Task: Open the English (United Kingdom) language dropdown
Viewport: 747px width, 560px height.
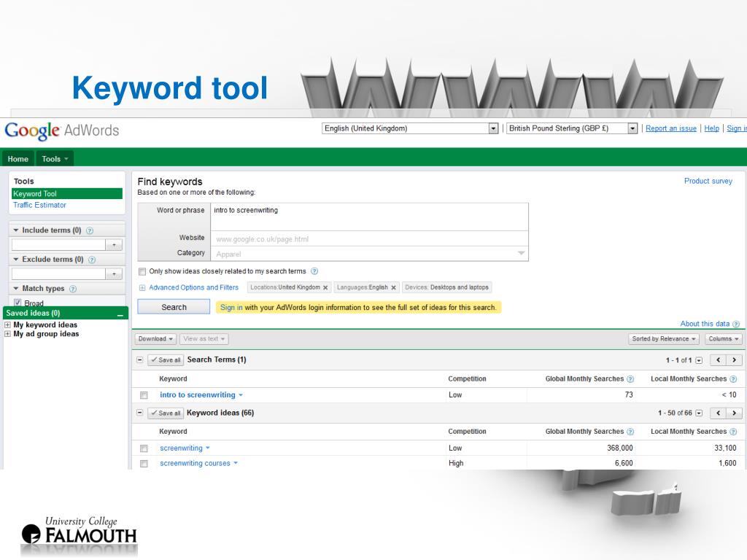Action: point(410,128)
